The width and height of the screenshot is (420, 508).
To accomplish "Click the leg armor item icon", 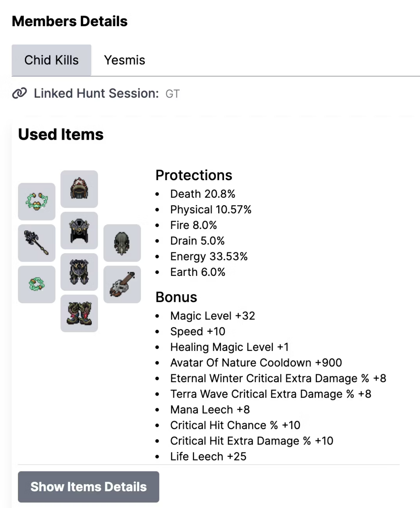I will click(79, 272).
